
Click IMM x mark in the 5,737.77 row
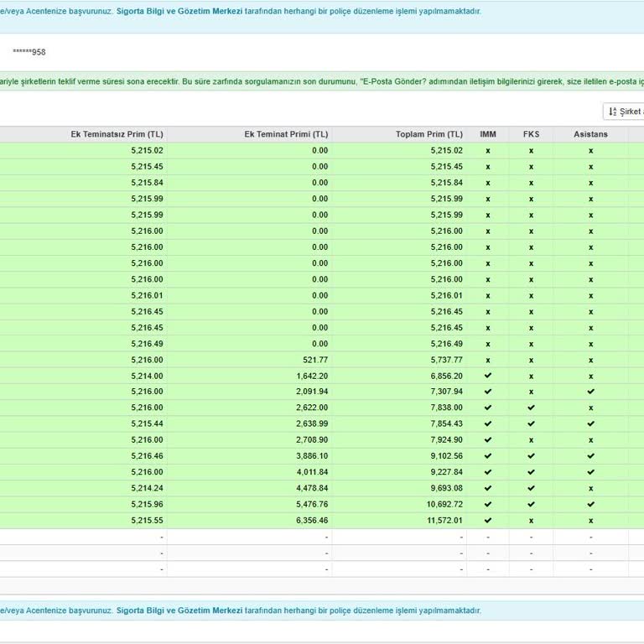[488, 361]
